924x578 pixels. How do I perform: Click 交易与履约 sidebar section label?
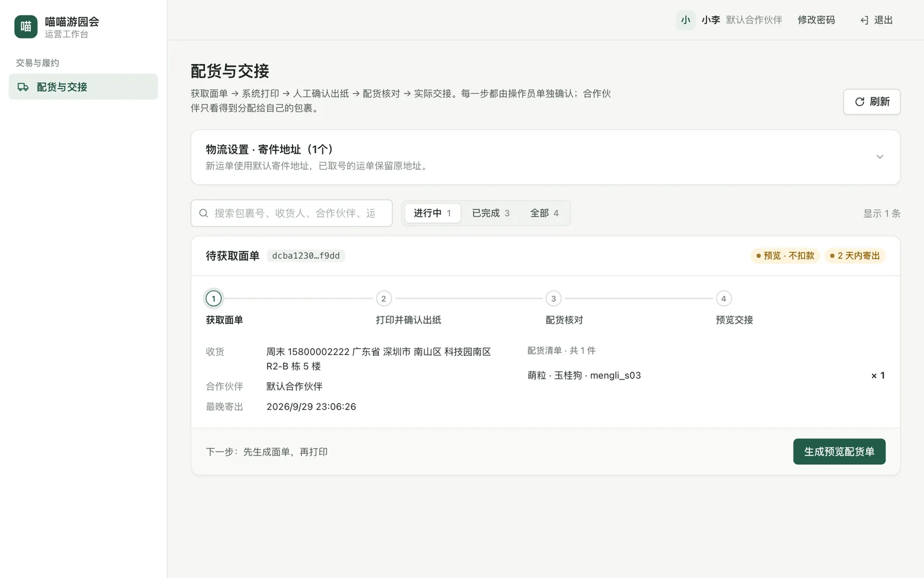point(38,62)
